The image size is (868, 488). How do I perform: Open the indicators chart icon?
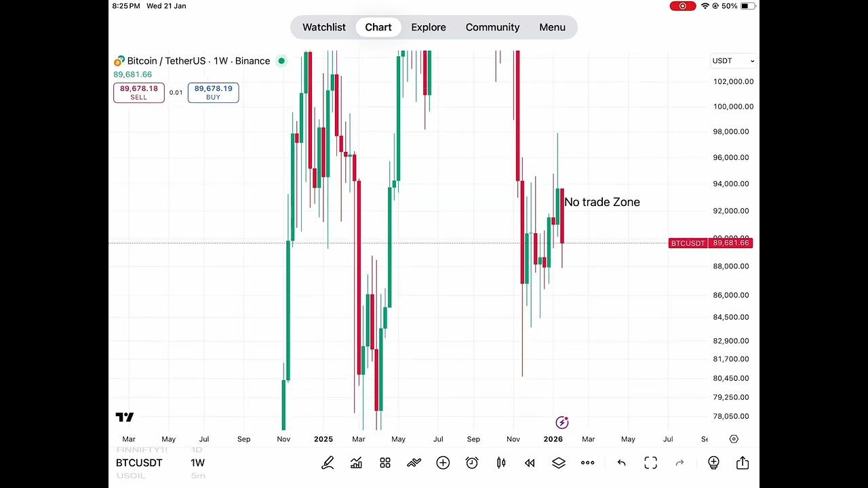click(356, 463)
